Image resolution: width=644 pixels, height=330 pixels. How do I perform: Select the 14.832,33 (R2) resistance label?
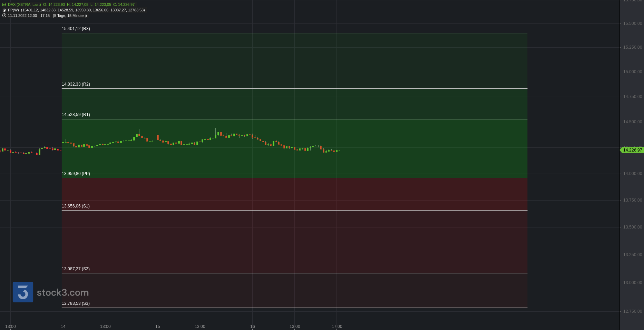click(76, 84)
